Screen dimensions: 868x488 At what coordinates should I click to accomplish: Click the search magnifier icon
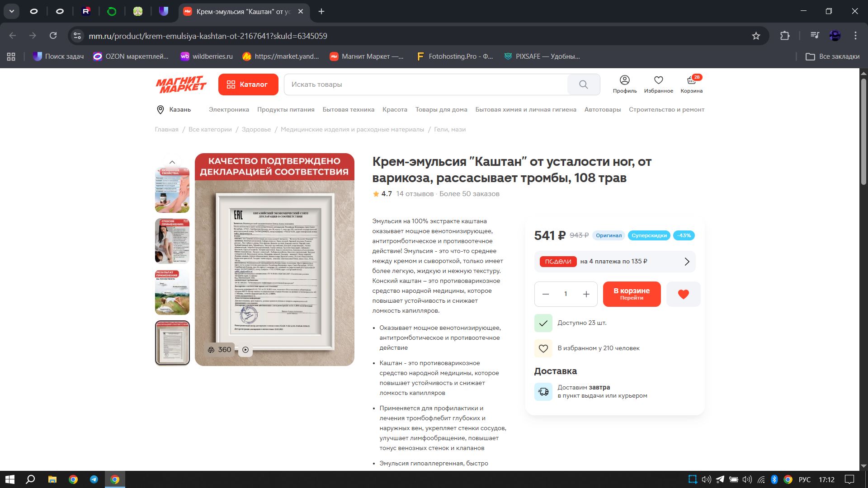tap(583, 84)
